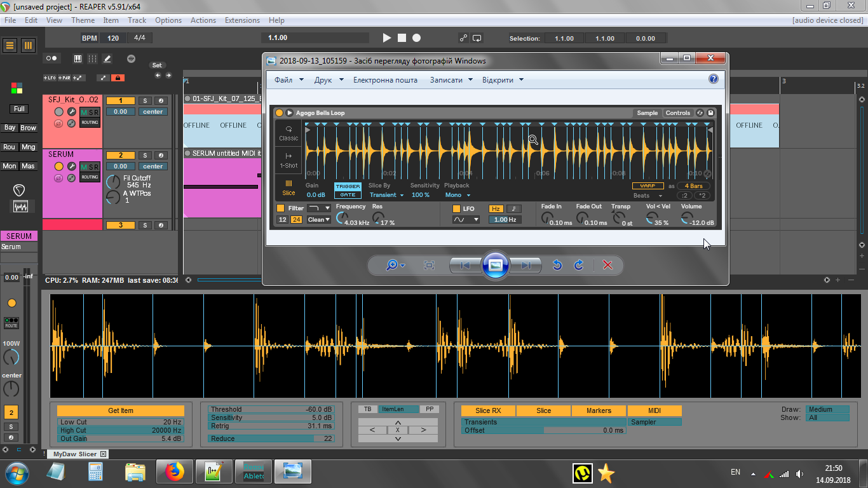Open the Track menu in REAPER
The height and width of the screenshot is (488, 868).
(137, 20)
